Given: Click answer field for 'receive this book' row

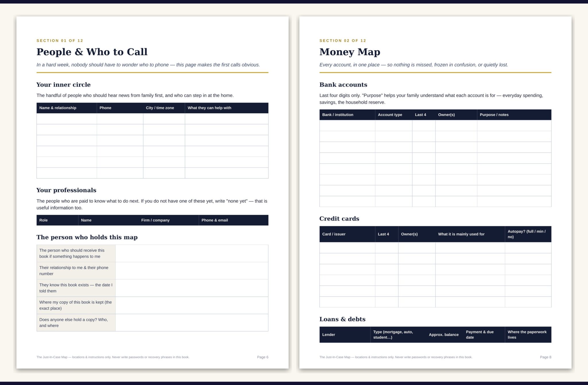Looking at the screenshot, I should 192,254.
